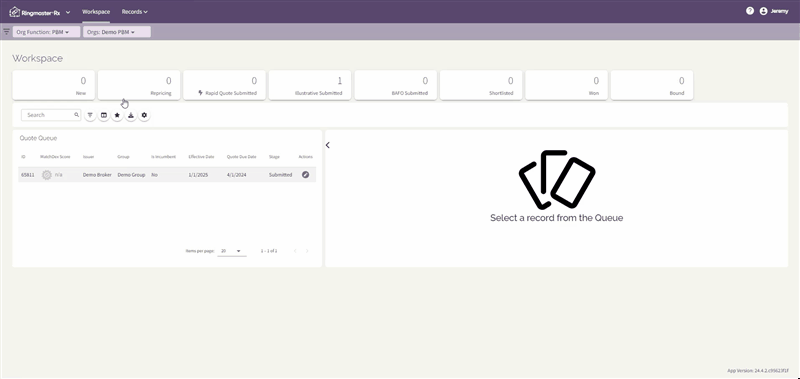The image size is (800, 379).
Task: Select the Rapid Quote Submitted card
Action: click(x=224, y=85)
